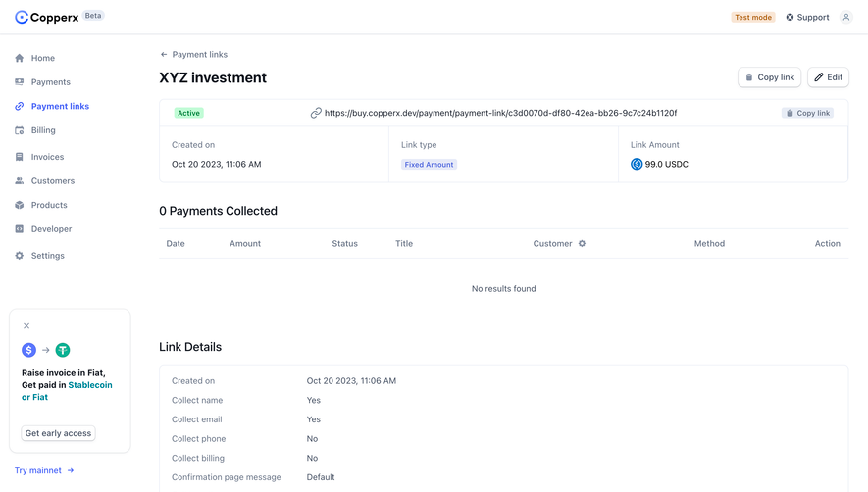Close the fiat invoice promo card
Viewport: 868px width, 492px height.
[x=26, y=326]
